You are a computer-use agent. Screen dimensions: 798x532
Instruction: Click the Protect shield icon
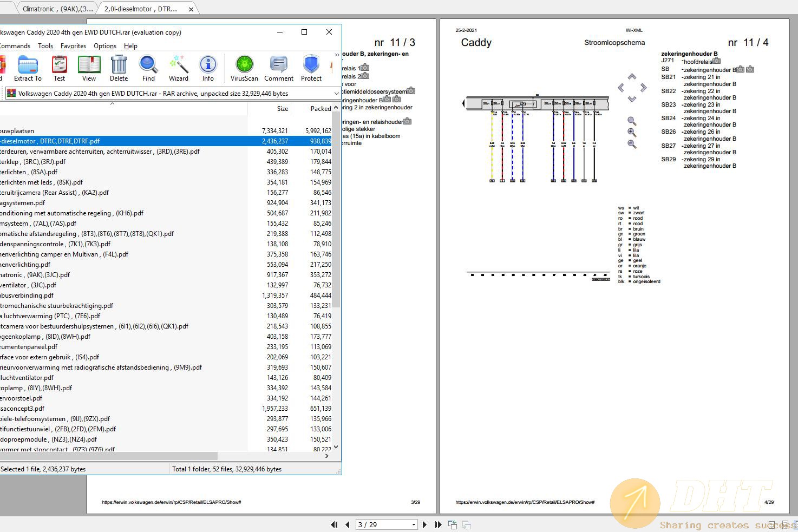pos(311,69)
